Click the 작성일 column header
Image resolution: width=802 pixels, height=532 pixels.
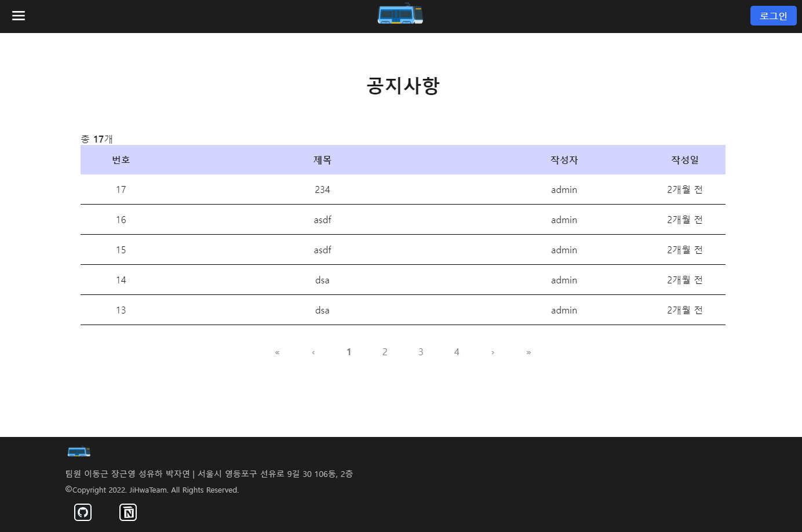[x=685, y=160]
